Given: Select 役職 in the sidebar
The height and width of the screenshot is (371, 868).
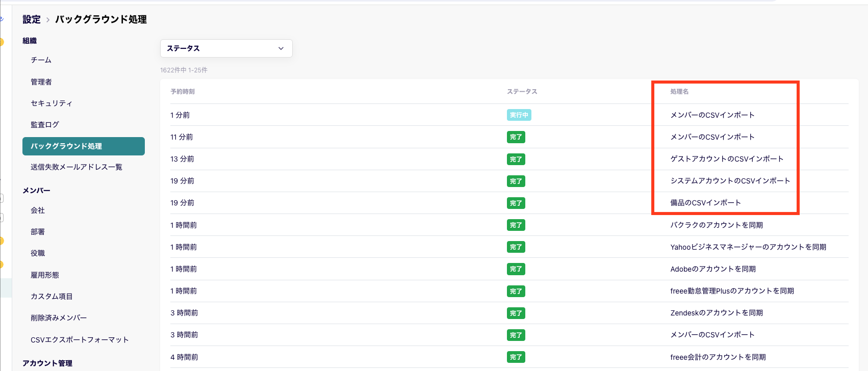Looking at the screenshot, I should [x=38, y=253].
